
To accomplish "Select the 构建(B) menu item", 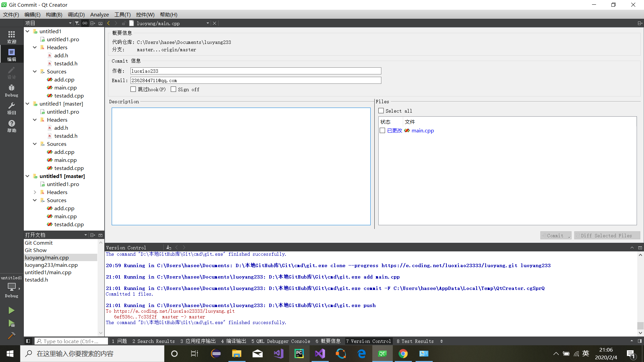I will click(53, 15).
